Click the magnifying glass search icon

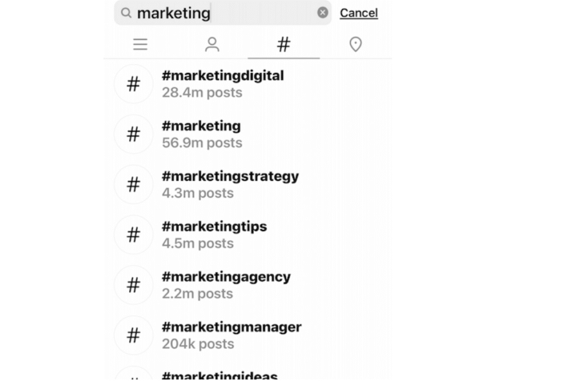(x=126, y=13)
